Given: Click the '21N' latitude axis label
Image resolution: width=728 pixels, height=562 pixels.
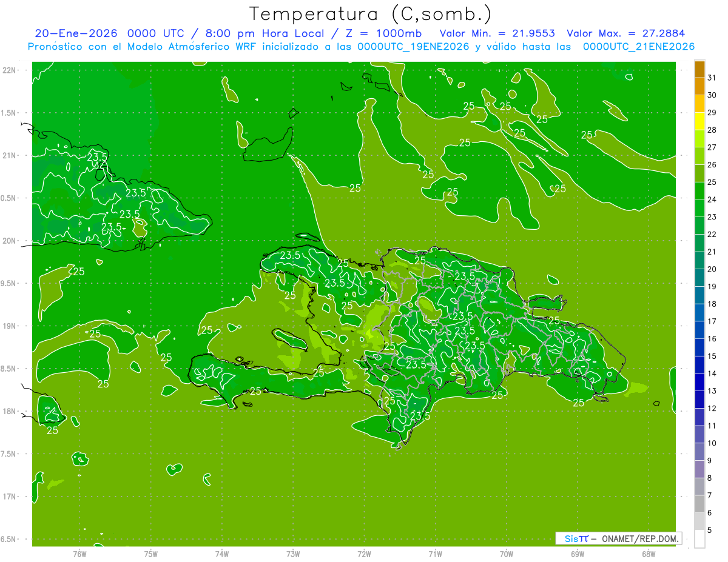Looking at the screenshot, I should pyautogui.click(x=8, y=156).
